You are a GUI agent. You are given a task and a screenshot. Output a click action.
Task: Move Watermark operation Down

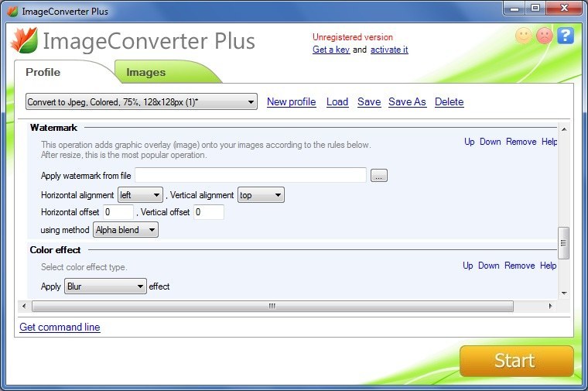pos(490,142)
